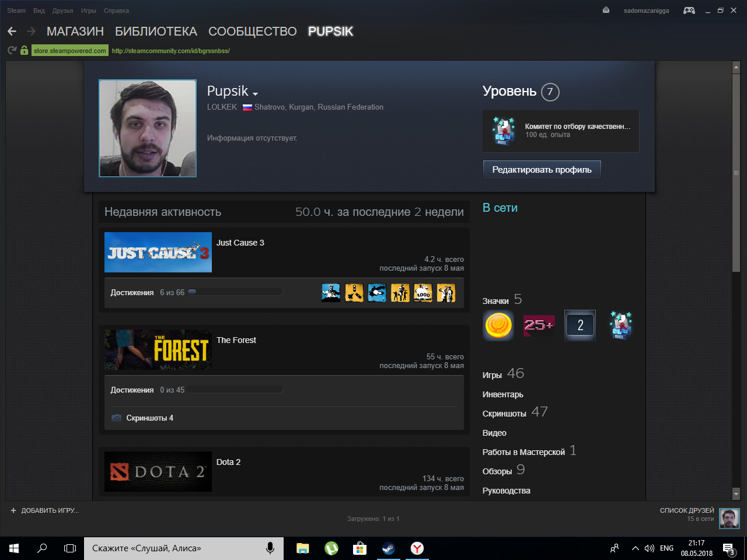This screenshot has width=747, height=560.
Task: Click the first Just Cause 3 achievement icon
Action: coord(331,292)
